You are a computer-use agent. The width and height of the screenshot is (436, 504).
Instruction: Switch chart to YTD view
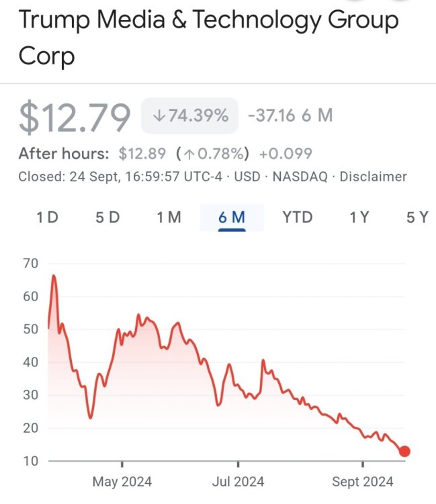tap(297, 217)
